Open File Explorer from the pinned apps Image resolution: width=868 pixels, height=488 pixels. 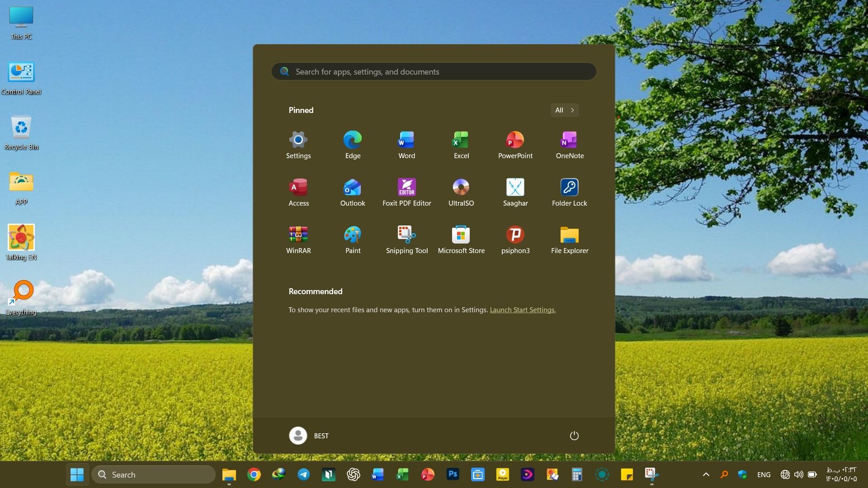[x=570, y=240]
